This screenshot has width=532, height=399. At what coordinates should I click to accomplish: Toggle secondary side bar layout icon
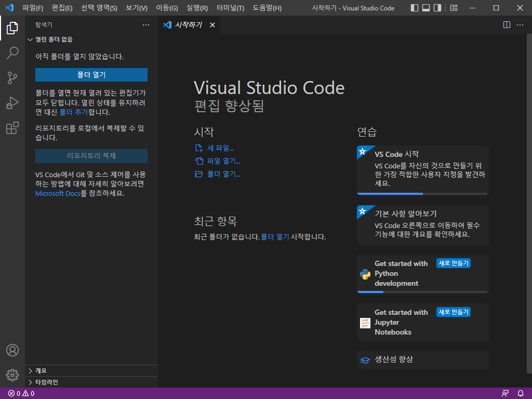(437, 8)
